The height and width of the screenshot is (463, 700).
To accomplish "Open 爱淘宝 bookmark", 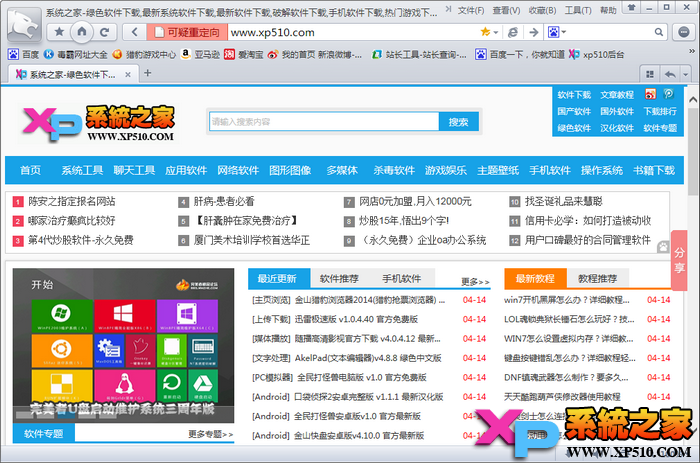I will pyautogui.click(x=244, y=54).
